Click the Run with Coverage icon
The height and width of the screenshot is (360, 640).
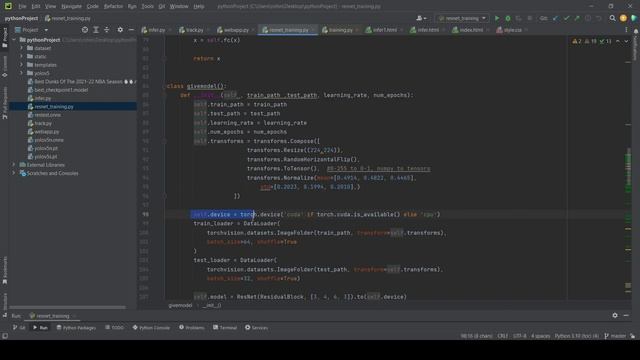pyautogui.click(x=519, y=18)
